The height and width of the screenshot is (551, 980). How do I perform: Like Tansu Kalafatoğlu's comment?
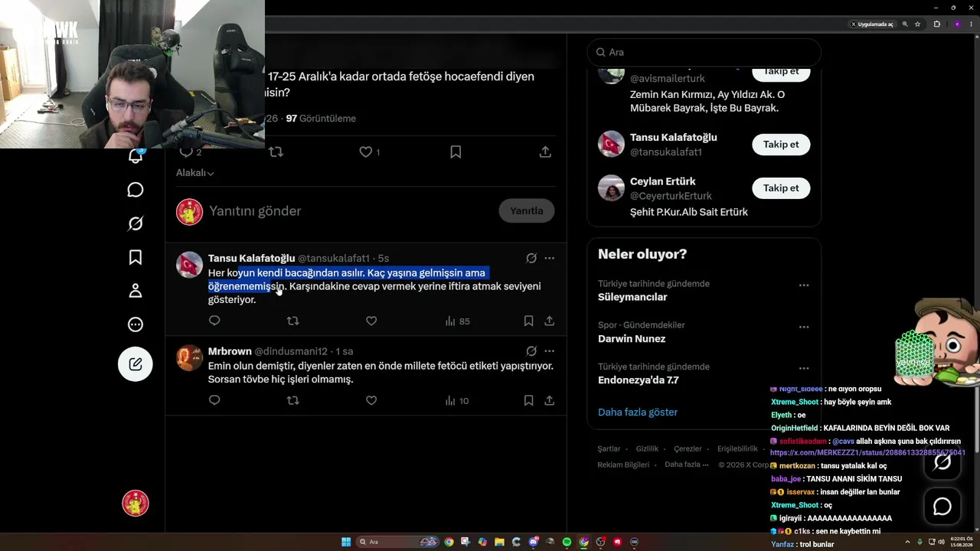pyautogui.click(x=371, y=321)
